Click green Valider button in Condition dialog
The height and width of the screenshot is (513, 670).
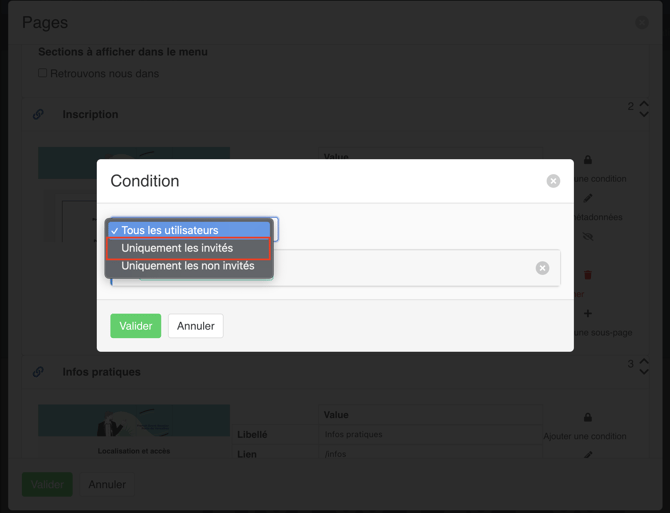[x=135, y=326]
